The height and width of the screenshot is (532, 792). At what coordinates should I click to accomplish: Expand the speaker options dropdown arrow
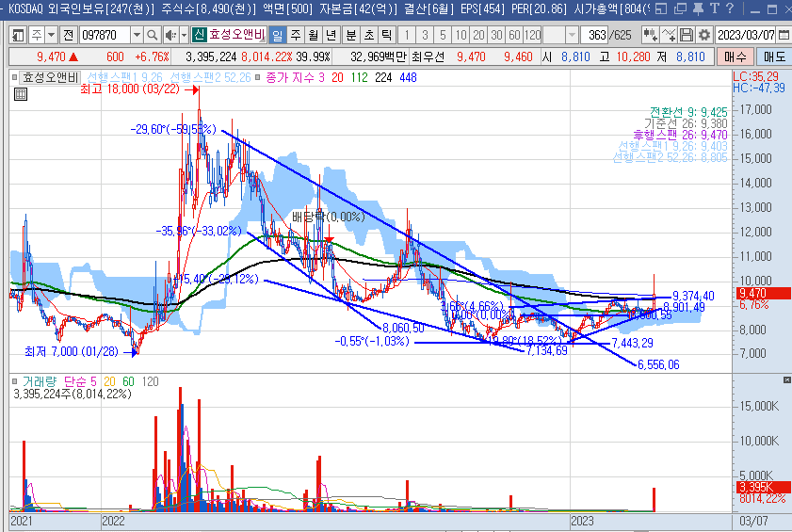click(x=184, y=35)
